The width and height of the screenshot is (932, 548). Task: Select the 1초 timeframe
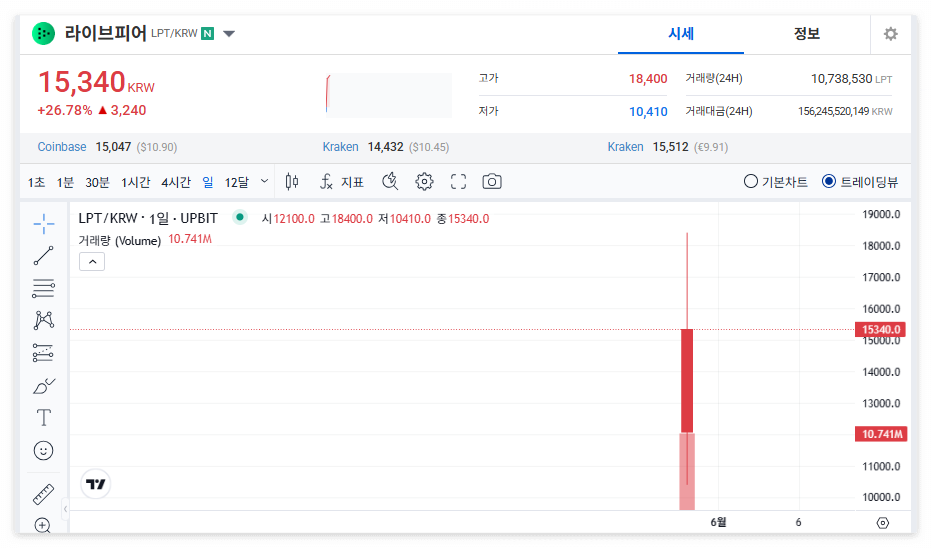coord(36,182)
